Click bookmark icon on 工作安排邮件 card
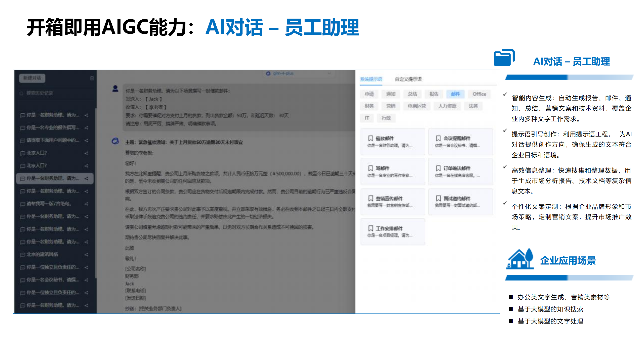Screen dimensions: 644x362 [x=370, y=228]
